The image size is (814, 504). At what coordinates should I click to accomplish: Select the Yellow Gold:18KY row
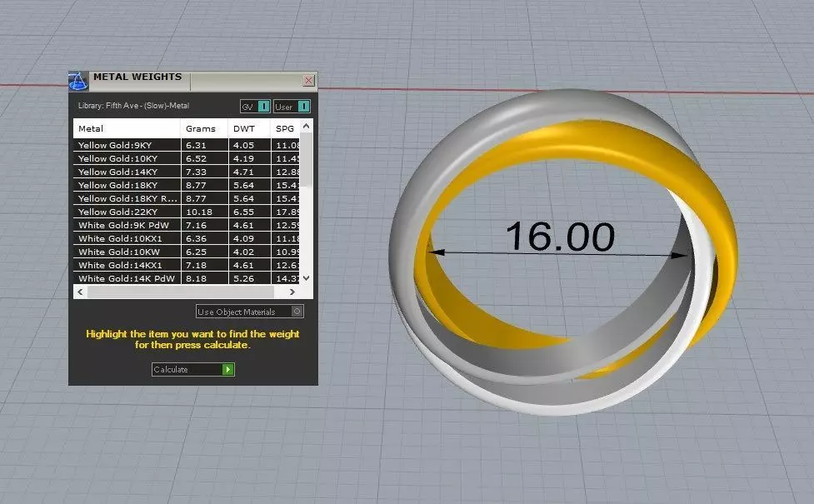point(187,185)
